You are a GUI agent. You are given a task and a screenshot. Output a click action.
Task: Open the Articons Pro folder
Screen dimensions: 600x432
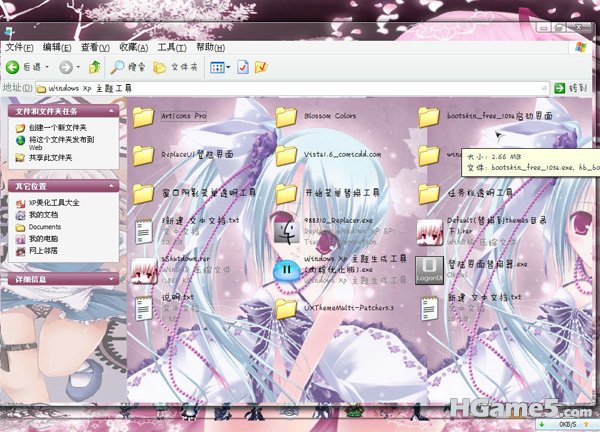coord(143,116)
